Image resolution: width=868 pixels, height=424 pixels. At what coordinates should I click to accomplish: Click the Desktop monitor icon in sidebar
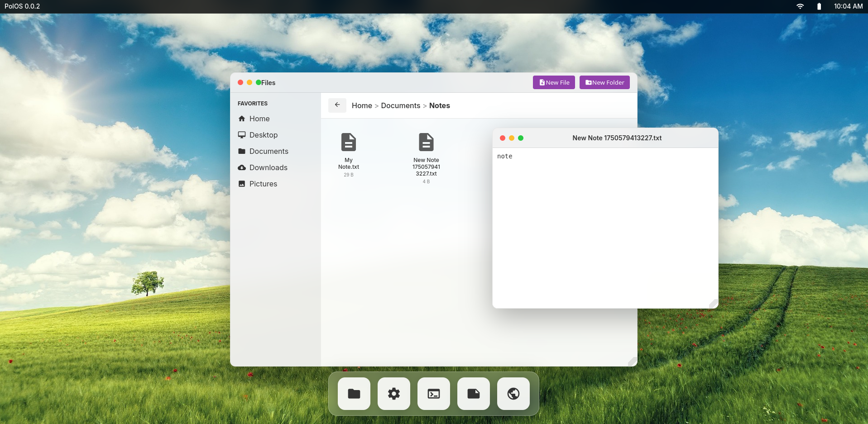point(242,135)
